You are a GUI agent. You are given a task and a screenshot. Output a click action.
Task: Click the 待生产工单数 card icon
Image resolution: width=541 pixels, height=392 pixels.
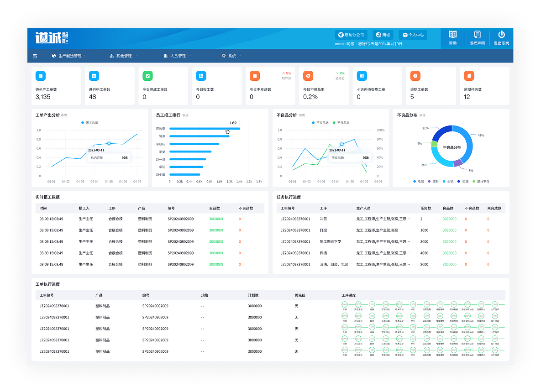(x=41, y=76)
